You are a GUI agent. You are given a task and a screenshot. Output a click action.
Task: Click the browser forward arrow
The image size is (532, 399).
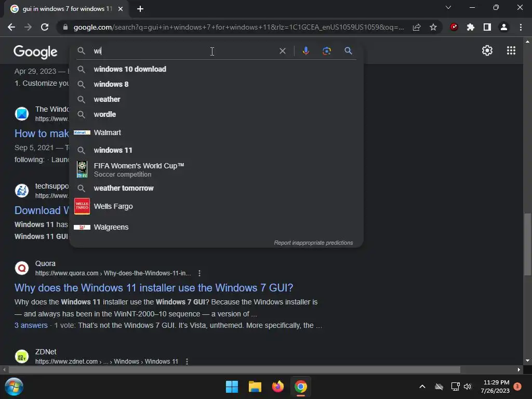[x=28, y=27]
